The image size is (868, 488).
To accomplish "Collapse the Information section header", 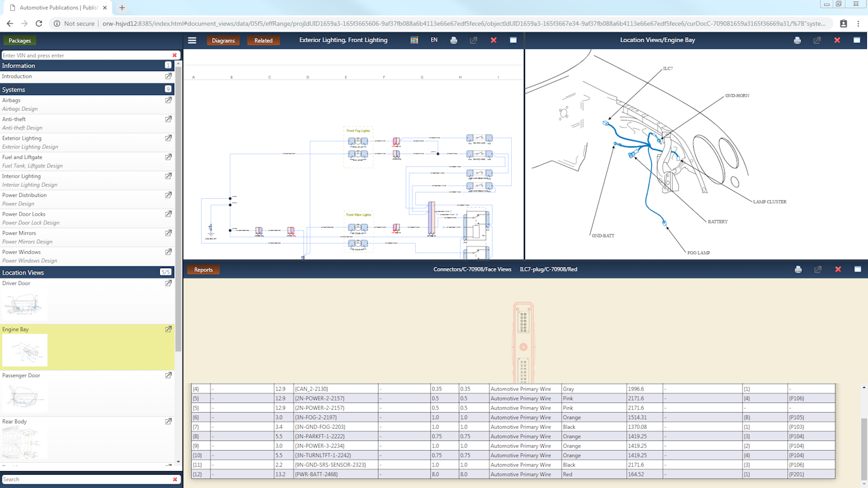I will coord(87,66).
